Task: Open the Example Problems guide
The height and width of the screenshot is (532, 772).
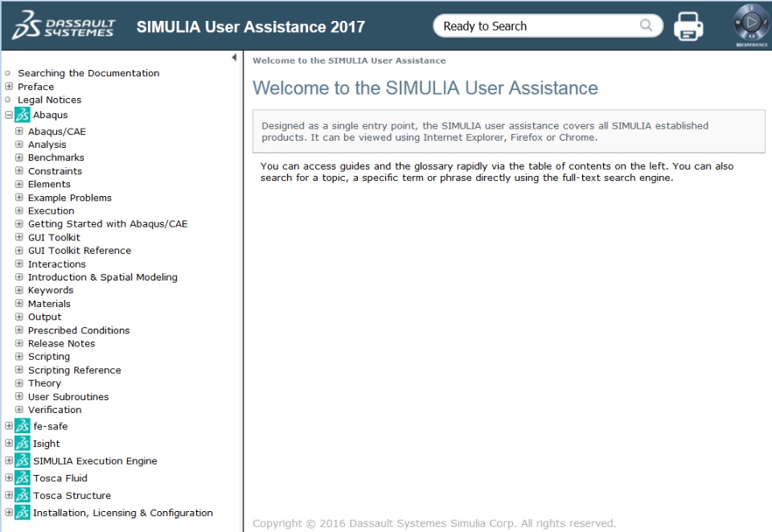Action: (70, 198)
